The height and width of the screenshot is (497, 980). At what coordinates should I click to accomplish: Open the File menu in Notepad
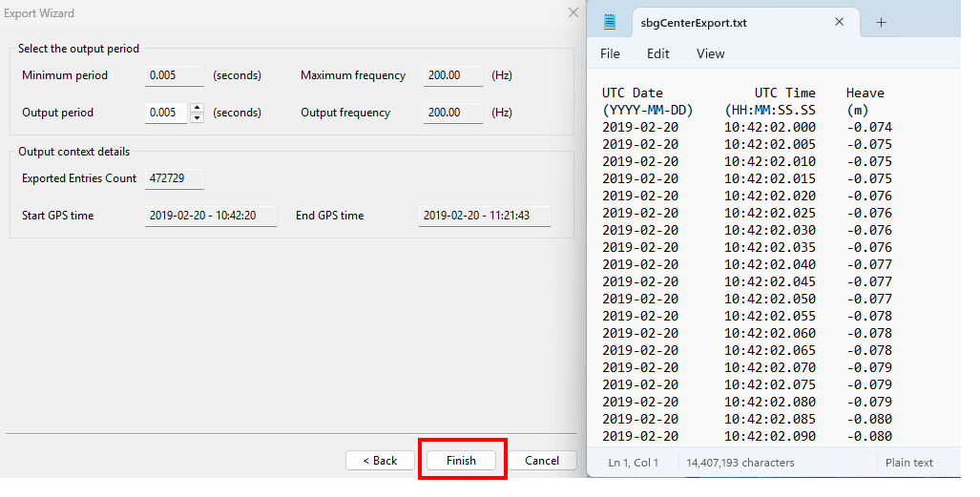[610, 53]
